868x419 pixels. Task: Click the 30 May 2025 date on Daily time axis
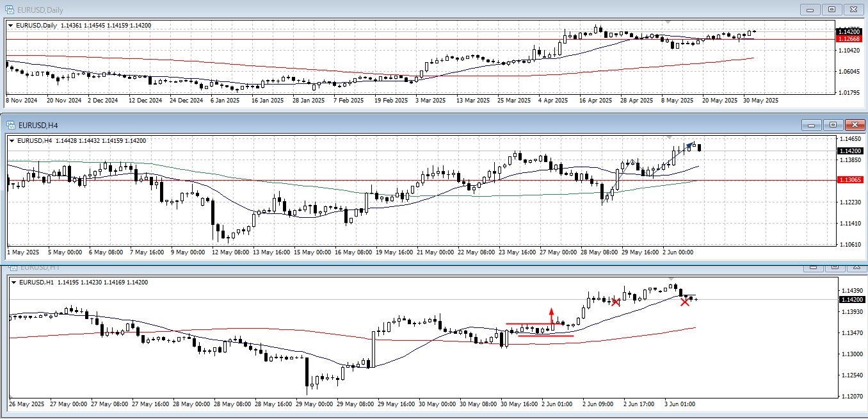[x=760, y=101]
